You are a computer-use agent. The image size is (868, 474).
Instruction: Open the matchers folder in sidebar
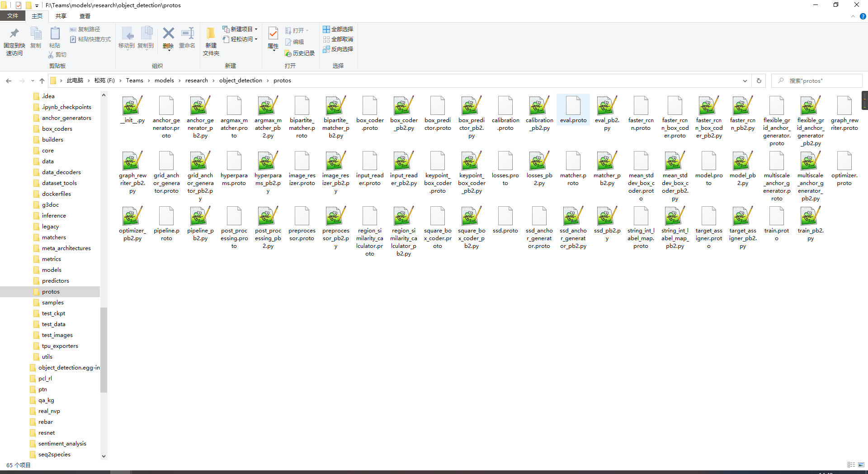54,237
